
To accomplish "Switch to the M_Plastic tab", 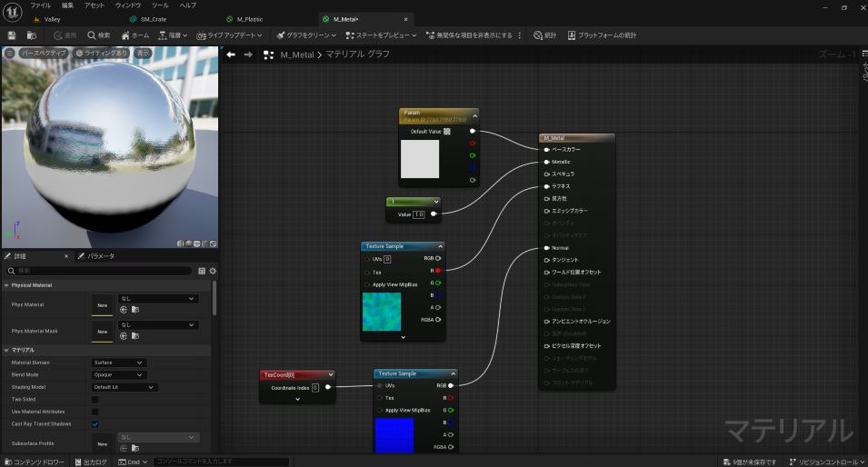I will click(250, 19).
